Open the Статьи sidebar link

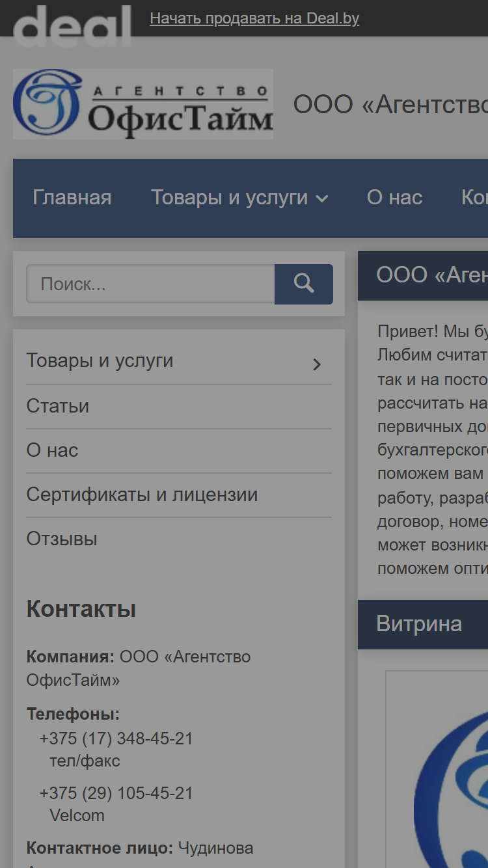[57, 406]
